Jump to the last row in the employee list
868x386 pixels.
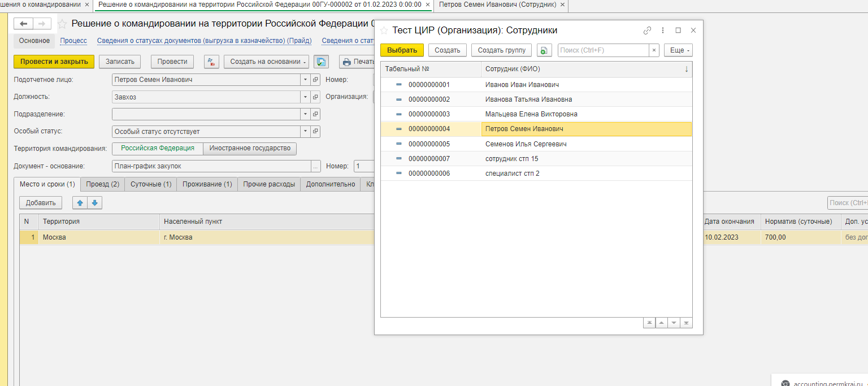(x=686, y=323)
